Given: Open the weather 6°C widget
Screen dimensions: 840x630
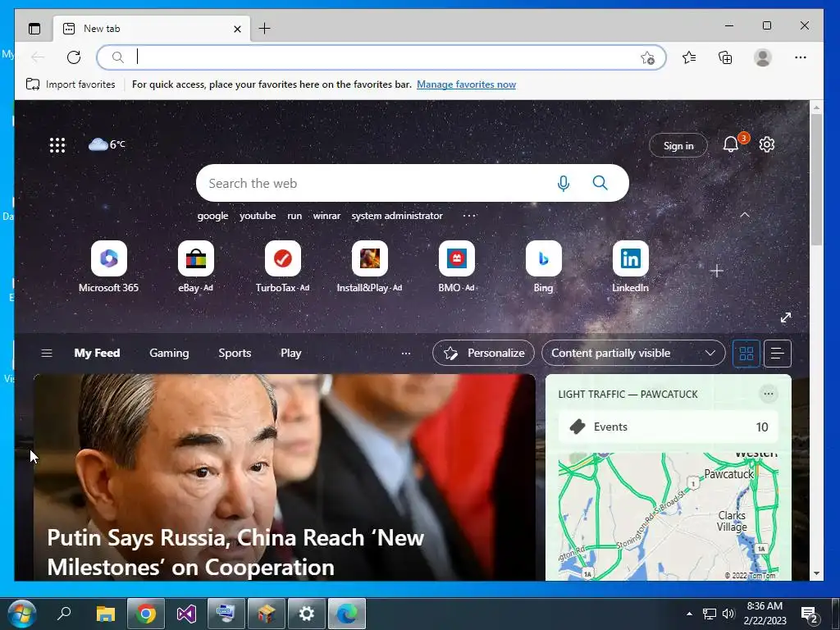Looking at the screenshot, I should click(107, 144).
